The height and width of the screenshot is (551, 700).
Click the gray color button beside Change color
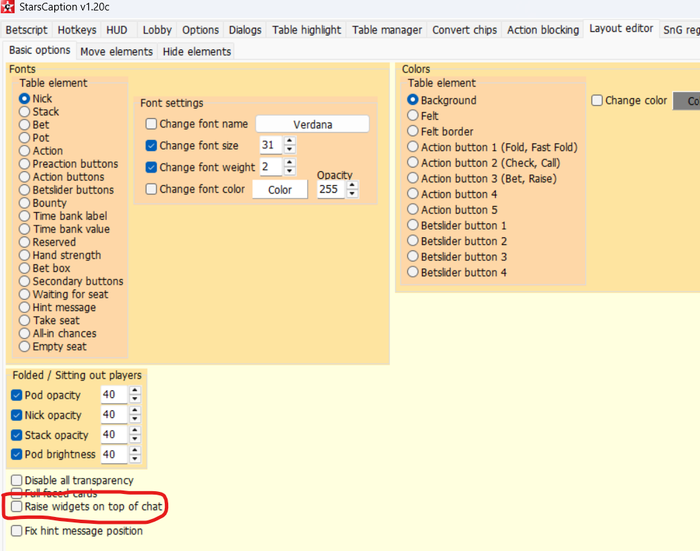(x=687, y=101)
